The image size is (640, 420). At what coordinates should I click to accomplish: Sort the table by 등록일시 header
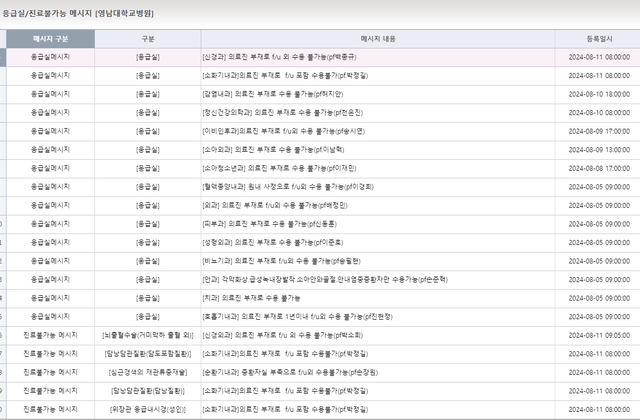pos(596,39)
